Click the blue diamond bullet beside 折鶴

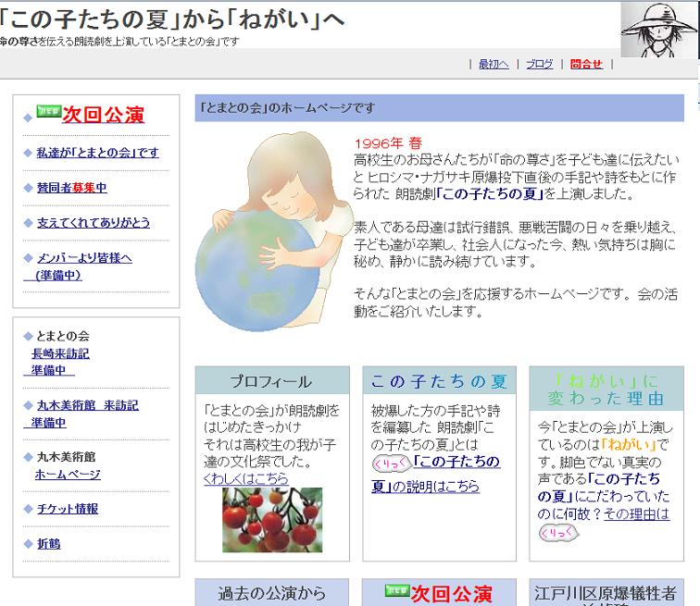[28, 544]
